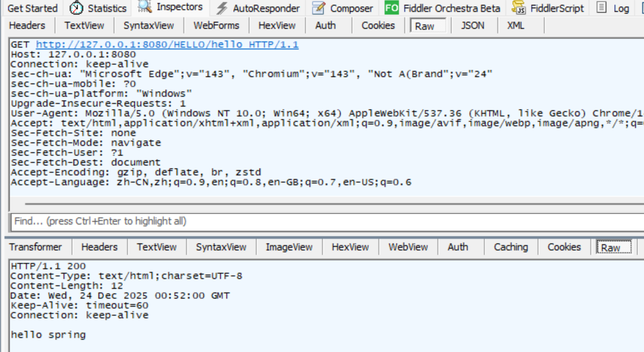Click the FiddlerScript JS icon
Image resolution: width=644 pixels, height=352 pixels.
(519, 8)
